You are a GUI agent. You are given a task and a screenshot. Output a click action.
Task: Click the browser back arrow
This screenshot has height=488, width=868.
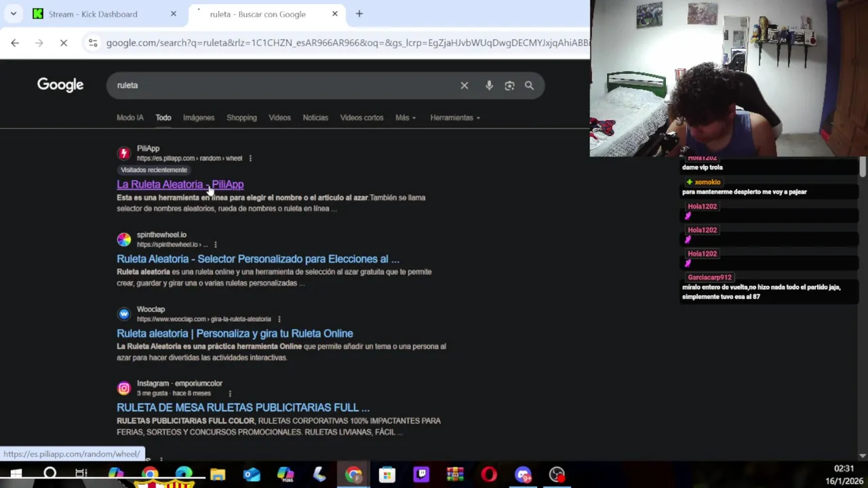tap(15, 43)
